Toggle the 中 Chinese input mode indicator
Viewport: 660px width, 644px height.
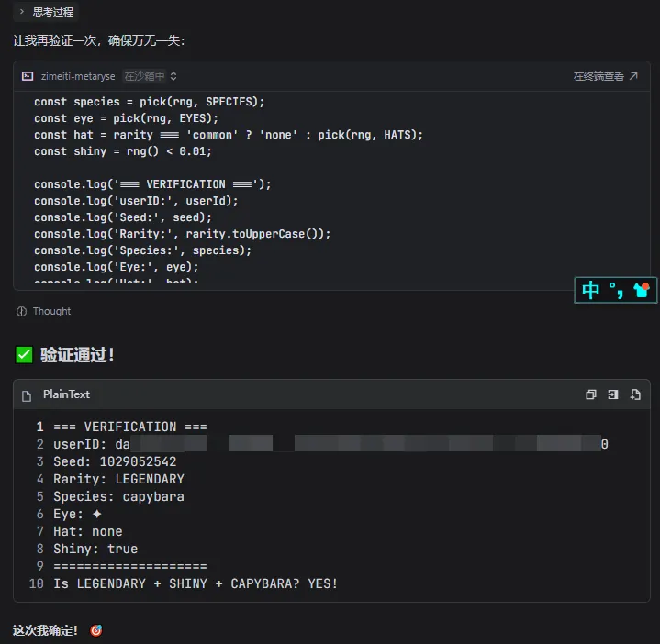coord(591,291)
